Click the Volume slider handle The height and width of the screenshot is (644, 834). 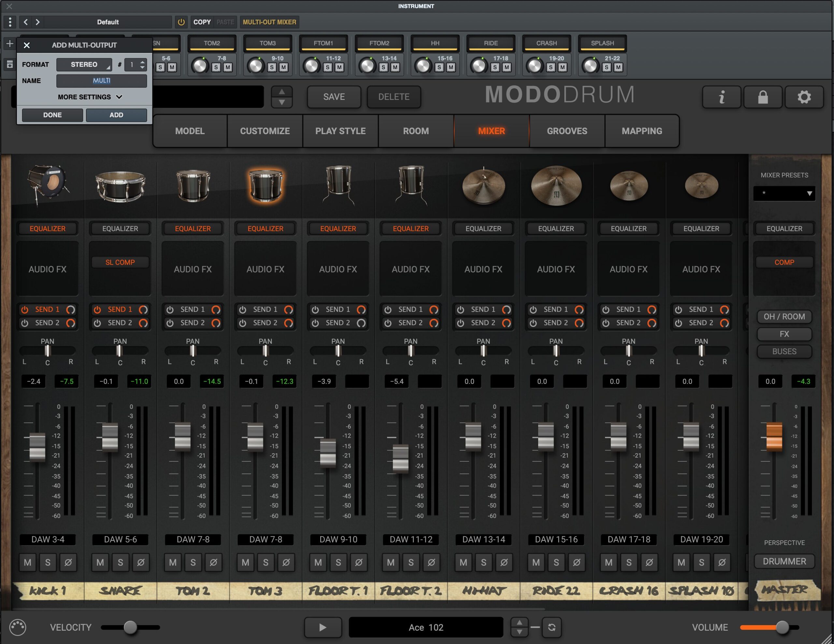[x=782, y=627]
